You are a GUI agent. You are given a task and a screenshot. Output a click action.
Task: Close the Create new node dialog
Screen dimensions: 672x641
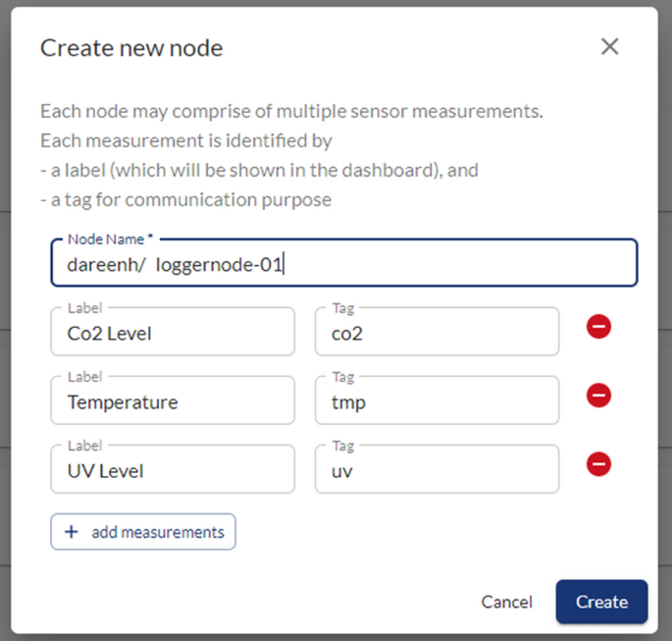609,47
